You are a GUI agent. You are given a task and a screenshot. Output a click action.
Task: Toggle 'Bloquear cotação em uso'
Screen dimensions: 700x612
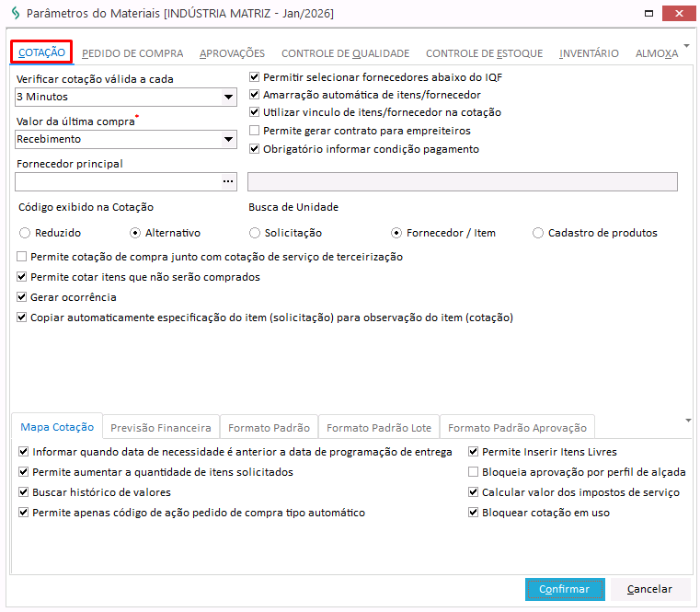coord(473,513)
